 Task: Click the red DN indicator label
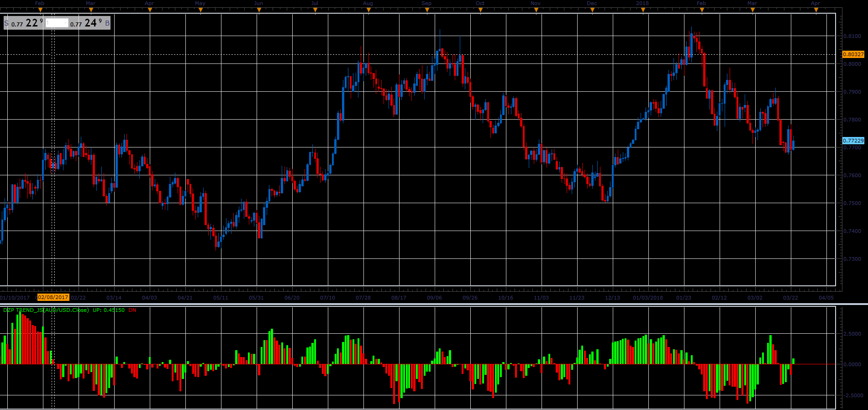(x=132, y=310)
